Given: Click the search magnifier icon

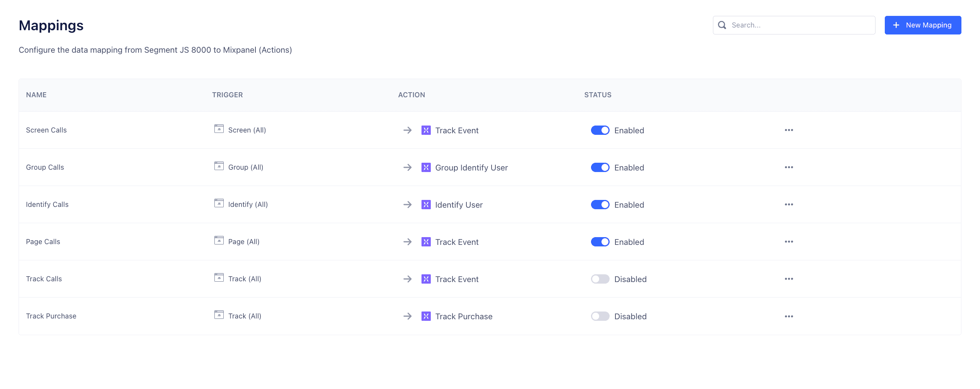Looking at the screenshot, I should coord(722,25).
